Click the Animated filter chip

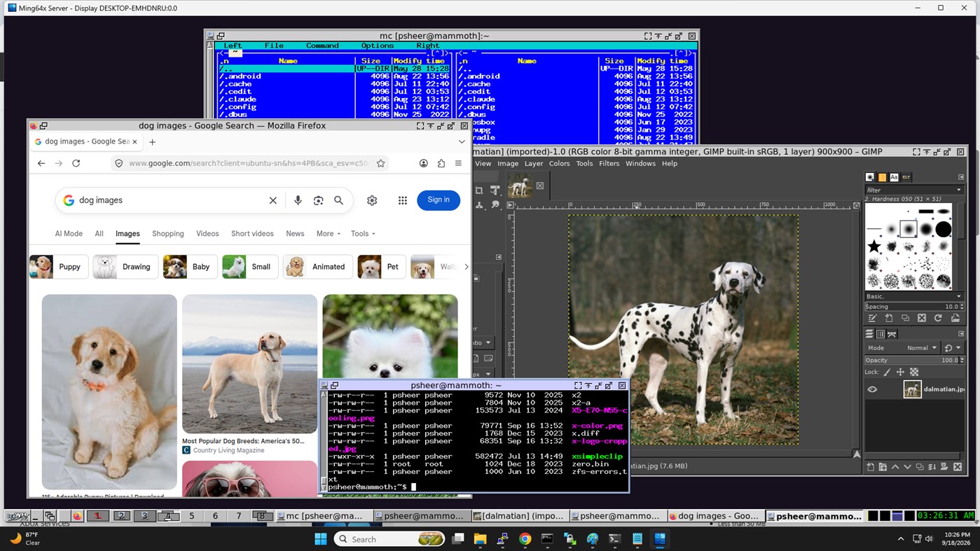[x=318, y=267]
